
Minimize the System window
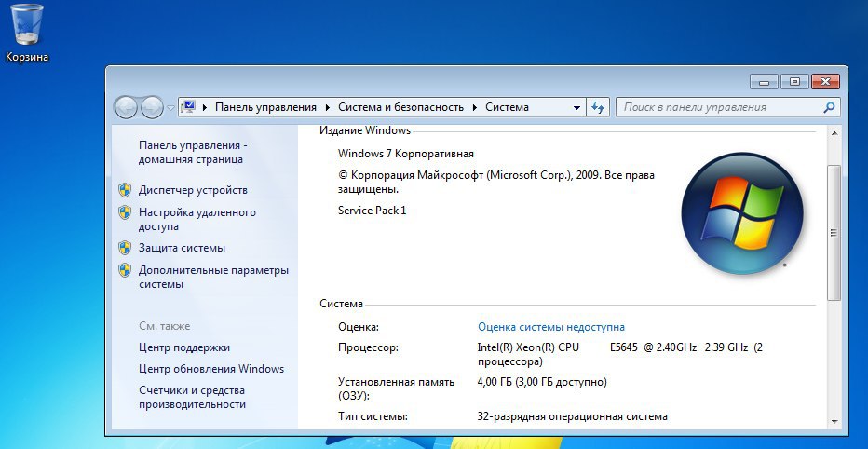coord(765,81)
